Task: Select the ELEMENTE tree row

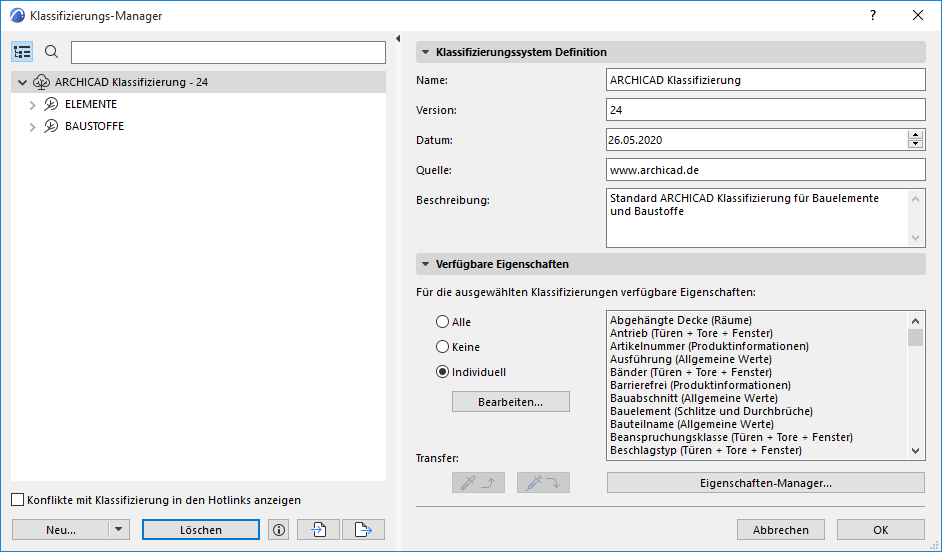Action: point(198,104)
